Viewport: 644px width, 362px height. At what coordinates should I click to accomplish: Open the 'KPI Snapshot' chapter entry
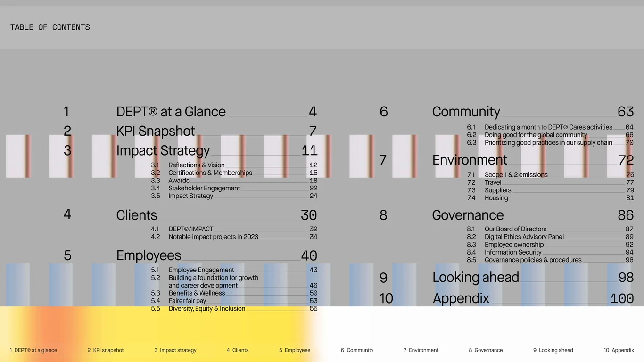[156, 131]
